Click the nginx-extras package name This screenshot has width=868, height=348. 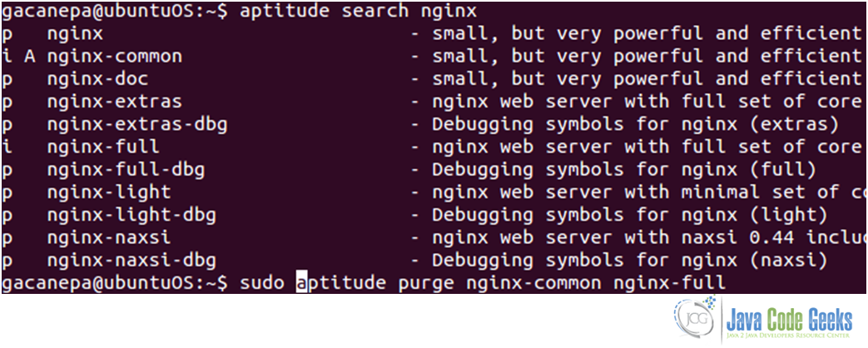coord(115,102)
